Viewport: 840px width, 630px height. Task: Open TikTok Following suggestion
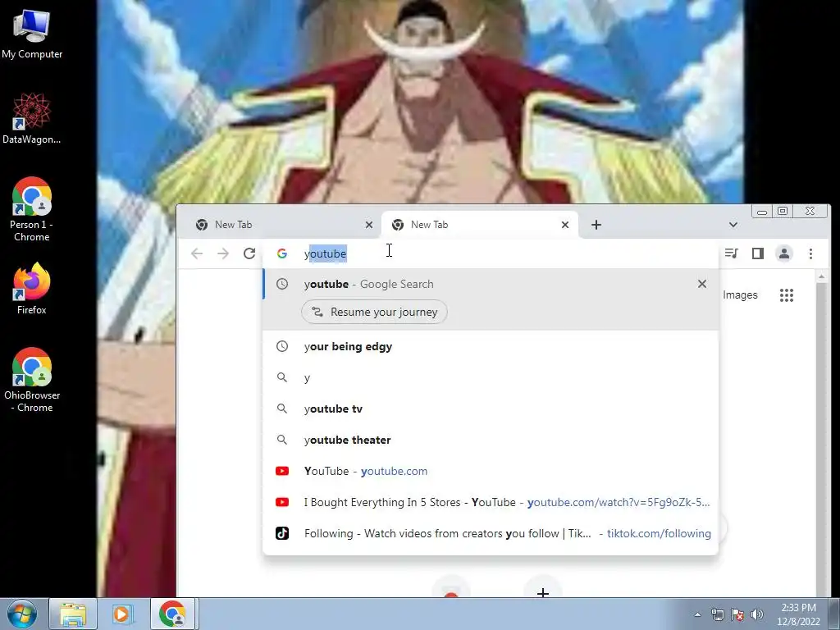tap(491, 533)
